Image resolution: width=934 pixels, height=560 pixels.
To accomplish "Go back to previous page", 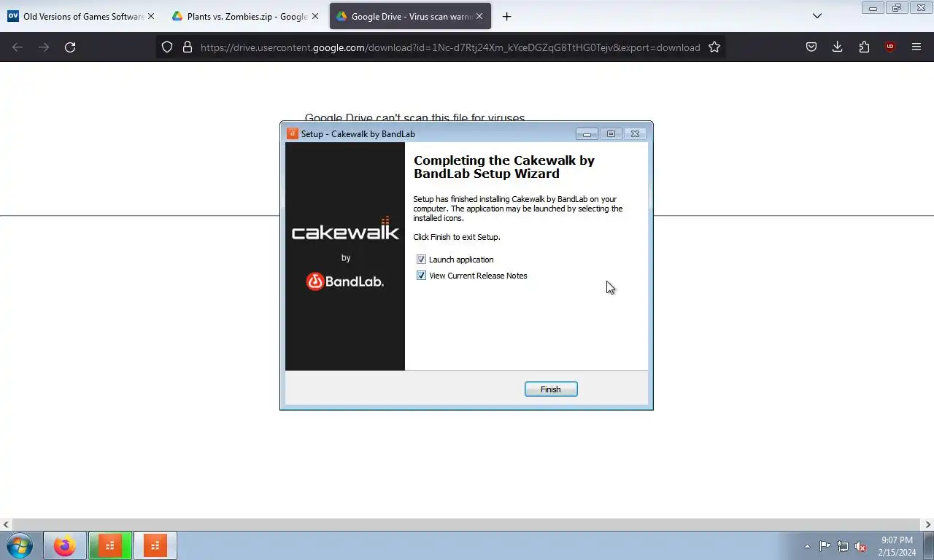I will tap(18, 47).
